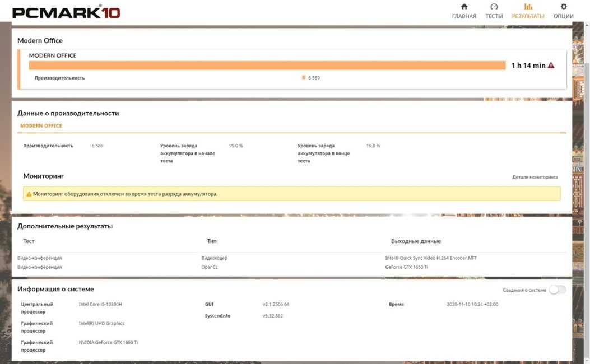Click the orange legend square next to 6 569

pos(304,78)
